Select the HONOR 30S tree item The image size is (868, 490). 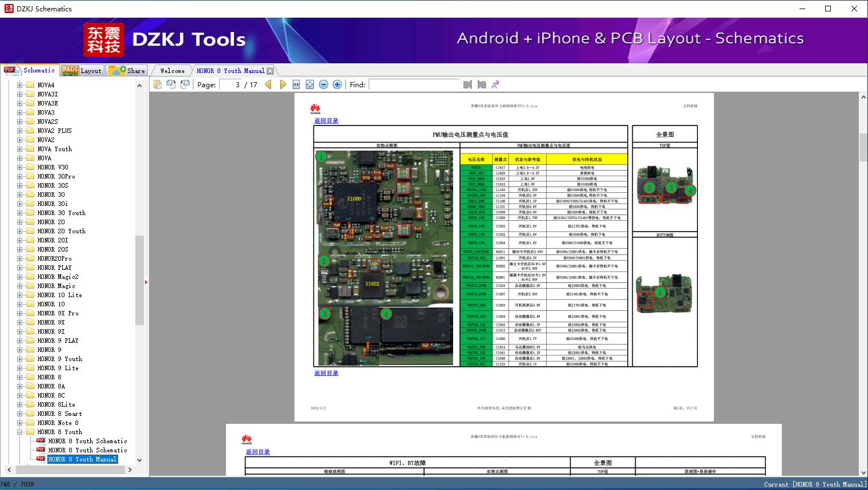click(x=53, y=185)
